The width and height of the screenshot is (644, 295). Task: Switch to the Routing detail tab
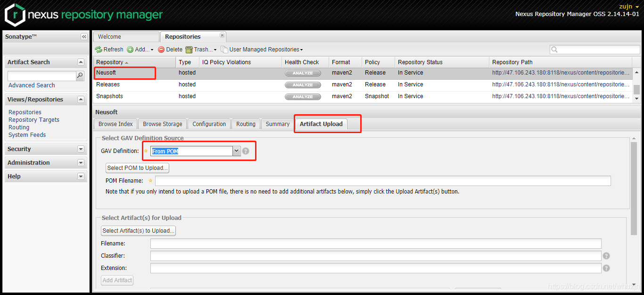click(x=246, y=124)
